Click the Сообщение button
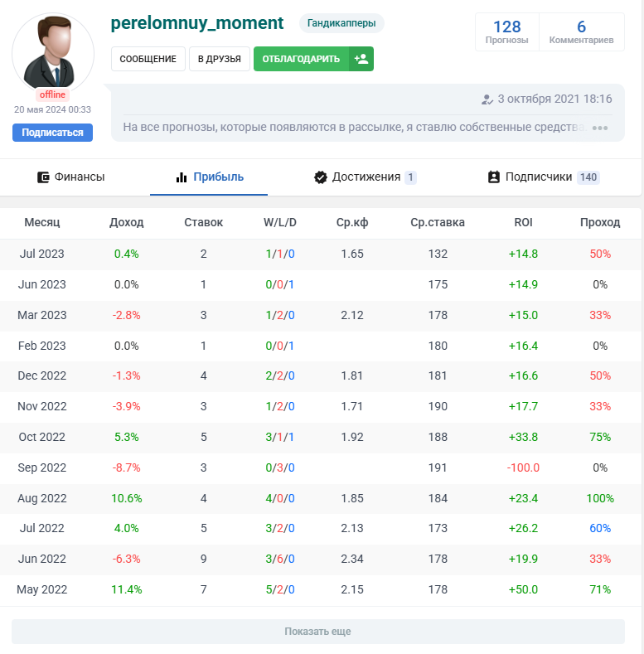 tap(148, 59)
